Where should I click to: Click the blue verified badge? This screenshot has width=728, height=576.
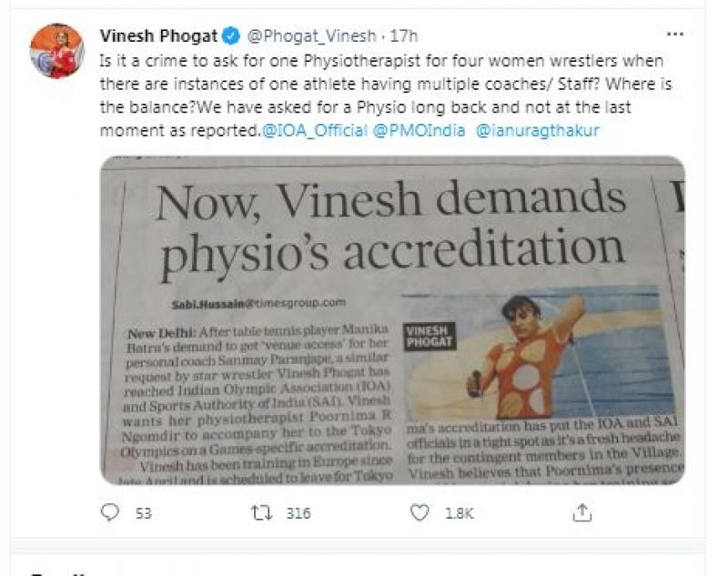click(232, 36)
